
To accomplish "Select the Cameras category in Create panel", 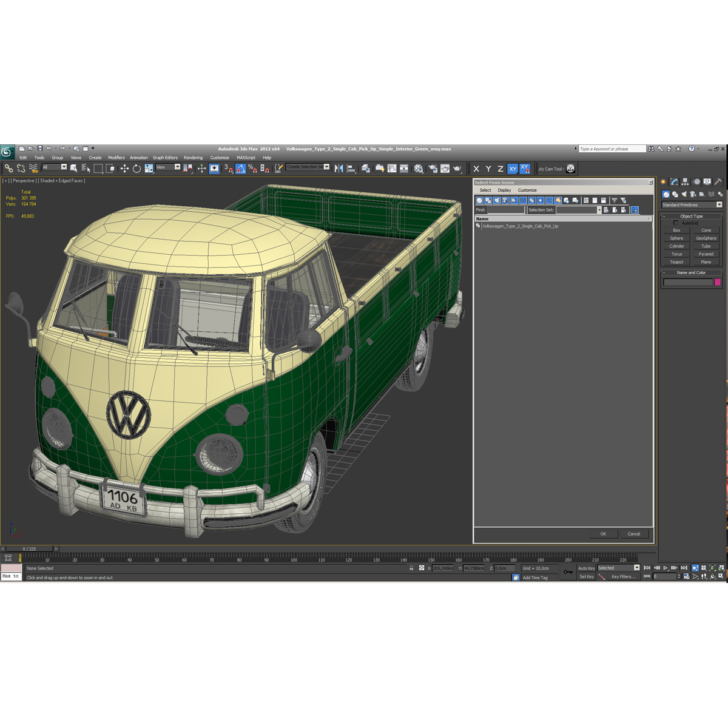I will 693,194.
